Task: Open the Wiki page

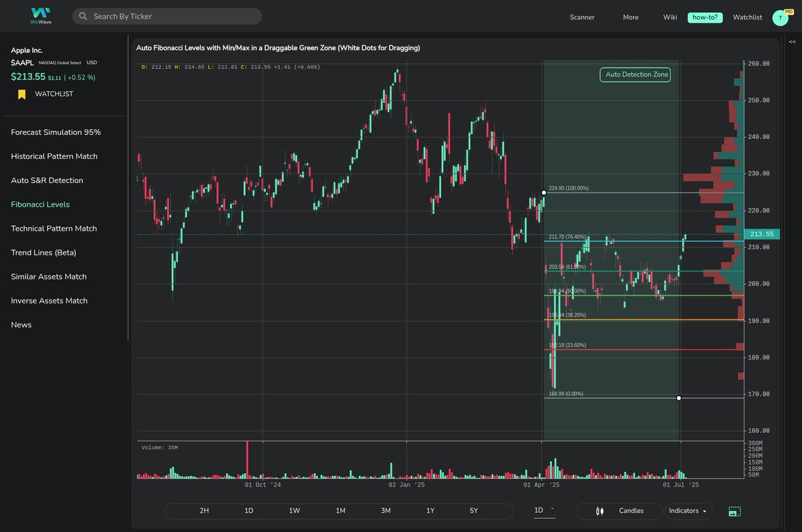Action: 670,17
